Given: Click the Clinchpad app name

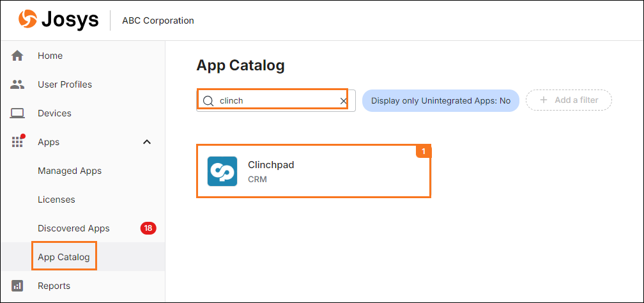Looking at the screenshot, I should [x=271, y=165].
